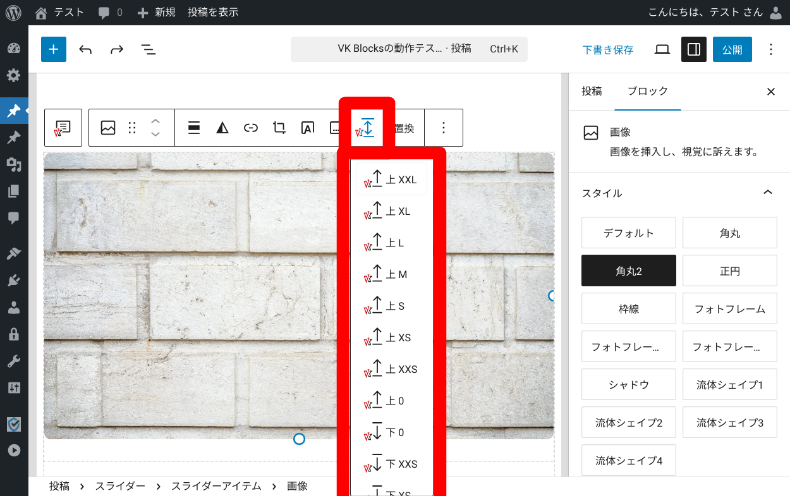Open the user account greeting menu
Screen dimensions: 790x496
[x=714, y=13]
